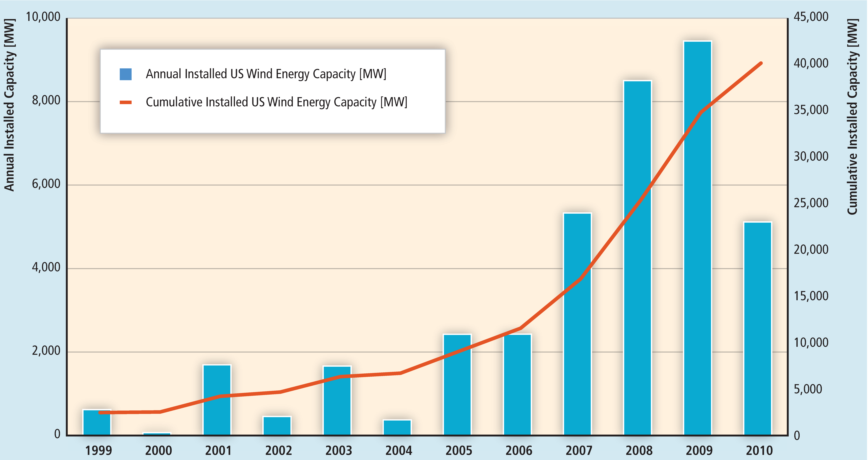The height and width of the screenshot is (460, 868).
Task: Click the x-axis label 2008
Action: point(639,451)
